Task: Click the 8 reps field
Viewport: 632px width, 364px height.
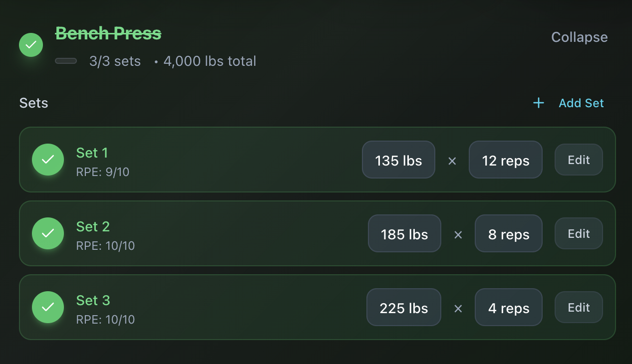Action: [x=508, y=233]
